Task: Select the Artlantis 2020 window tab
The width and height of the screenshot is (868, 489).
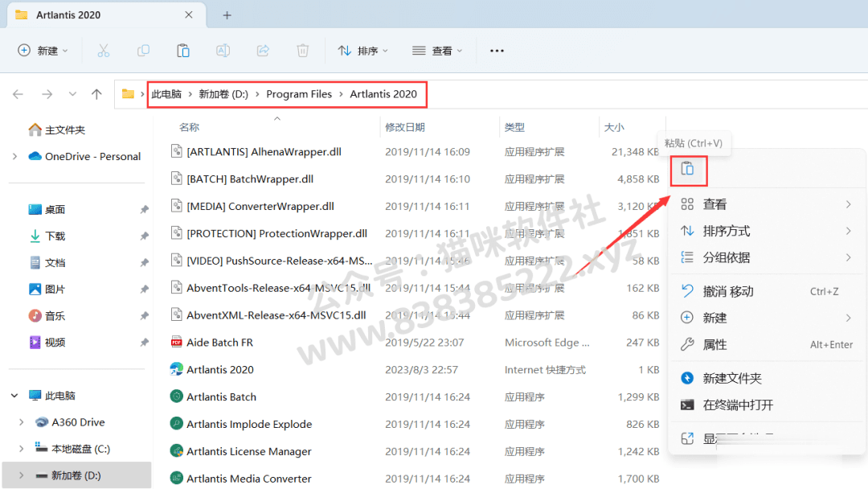Action: [x=106, y=15]
